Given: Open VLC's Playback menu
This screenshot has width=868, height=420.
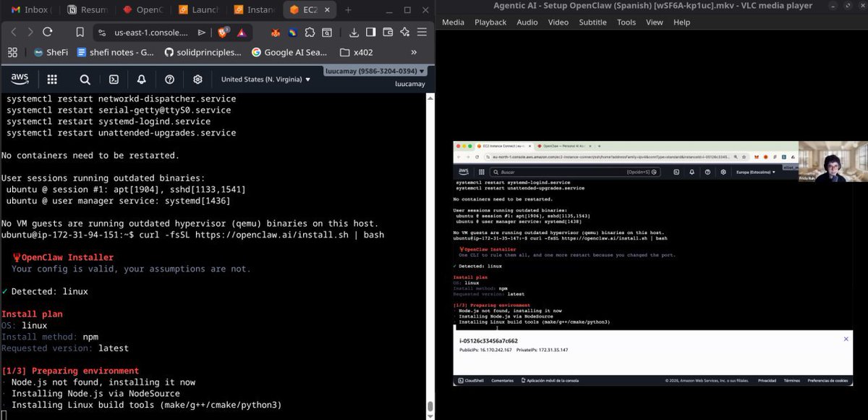Looking at the screenshot, I should 490,22.
